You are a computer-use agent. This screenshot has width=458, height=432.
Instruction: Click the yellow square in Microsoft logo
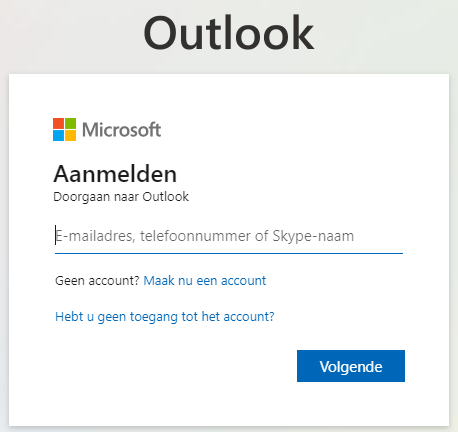tap(70, 135)
